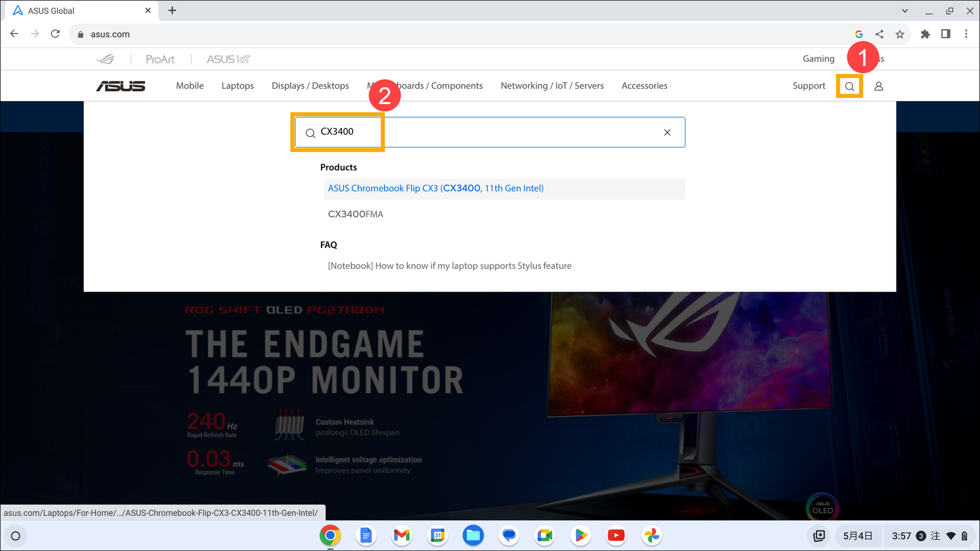This screenshot has height=551, width=980.
Task: Launch YouTube from the shelf
Action: [x=616, y=536]
